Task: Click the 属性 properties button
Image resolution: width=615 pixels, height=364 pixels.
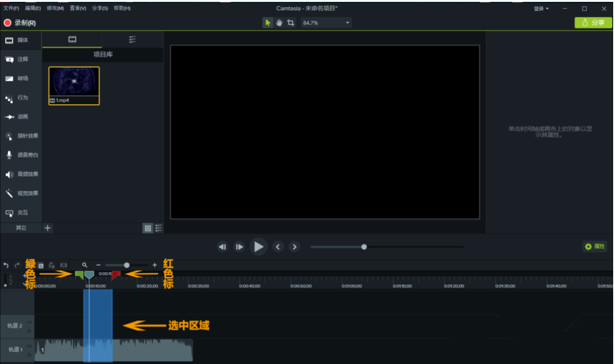Action: (x=595, y=246)
